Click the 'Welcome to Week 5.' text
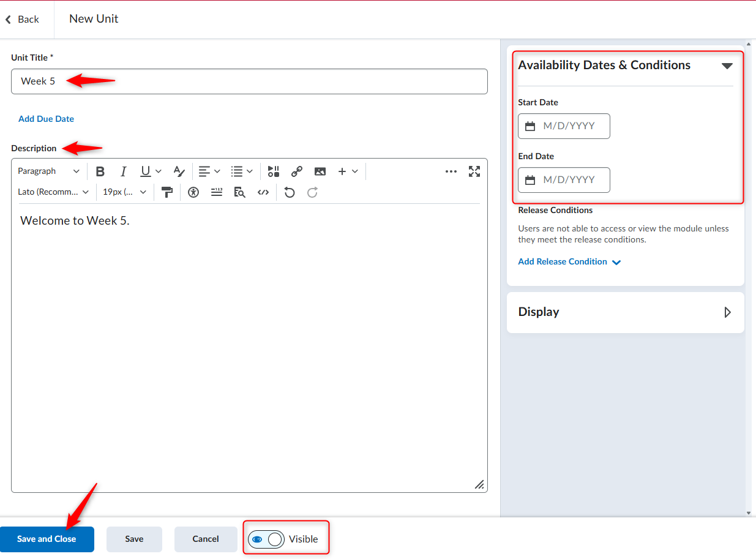 pos(75,220)
